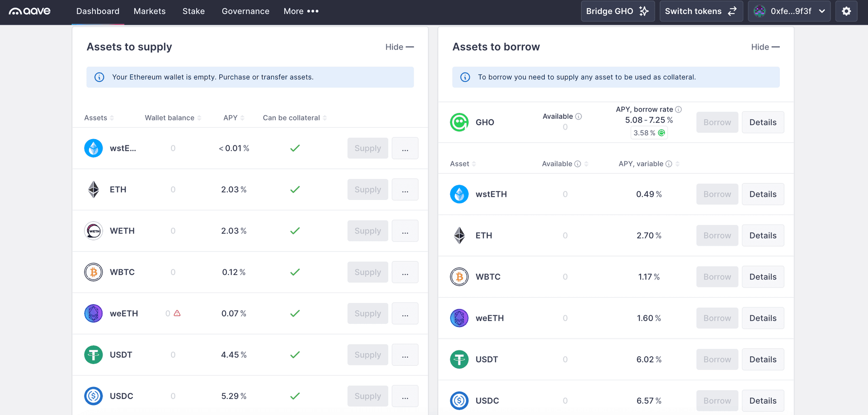This screenshot has width=868, height=415.
Task: View Details for borrowing USDC
Action: pos(763,401)
